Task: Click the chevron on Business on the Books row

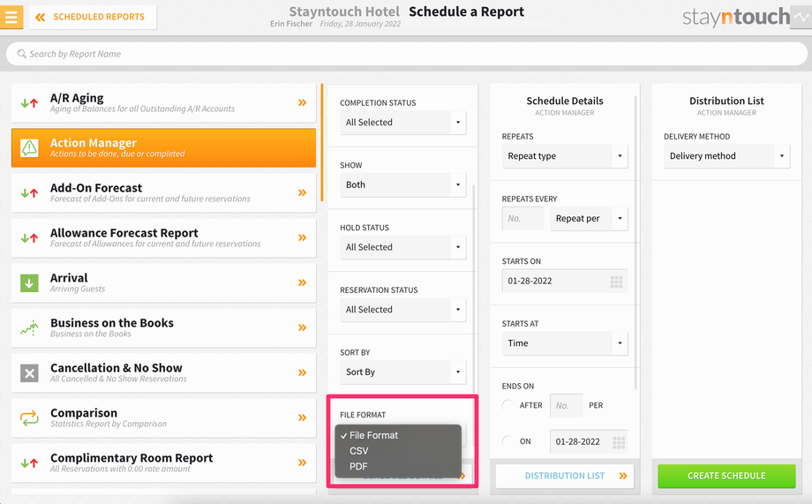Action: pyautogui.click(x=303, y=327)
